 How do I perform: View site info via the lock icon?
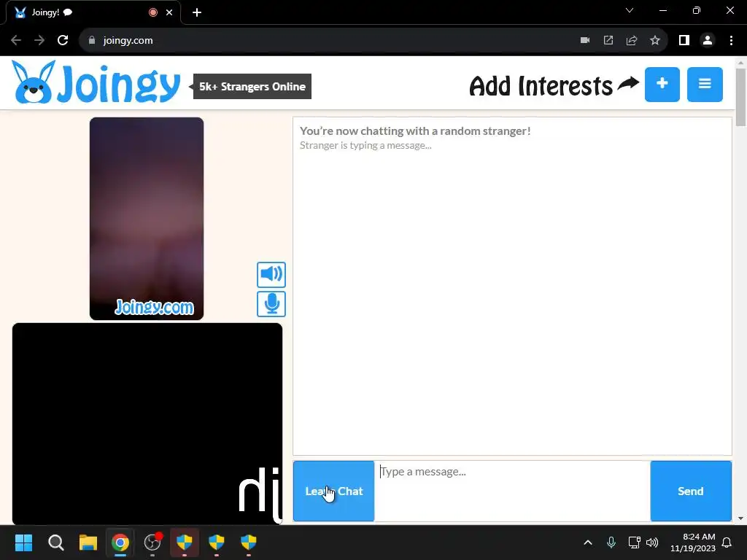pyautogui.click(x=92, y=41)
